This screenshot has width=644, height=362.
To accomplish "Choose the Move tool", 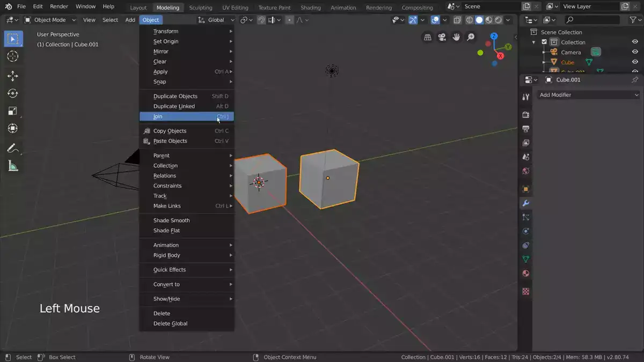I will (x=13, y=76).
